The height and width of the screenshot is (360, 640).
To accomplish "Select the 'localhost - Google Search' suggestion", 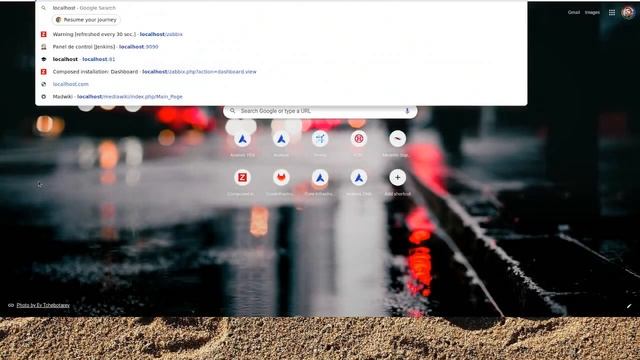I will [281, 8].
